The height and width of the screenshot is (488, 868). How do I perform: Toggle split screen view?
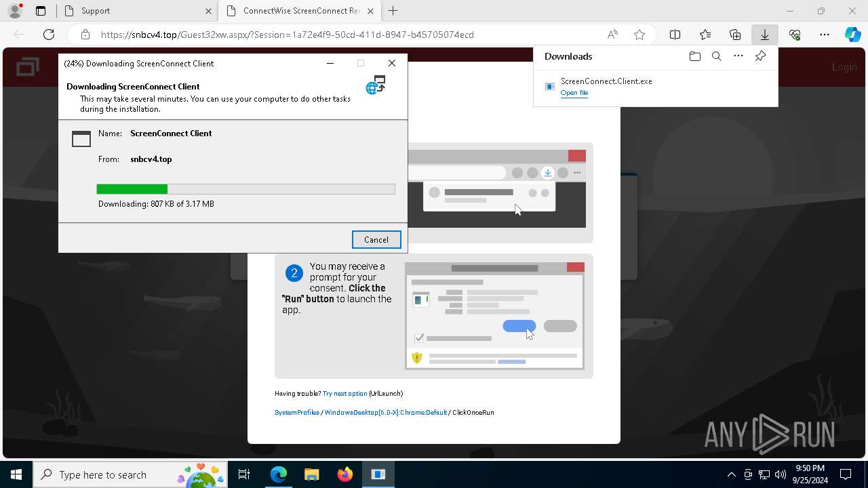point(675,35)
